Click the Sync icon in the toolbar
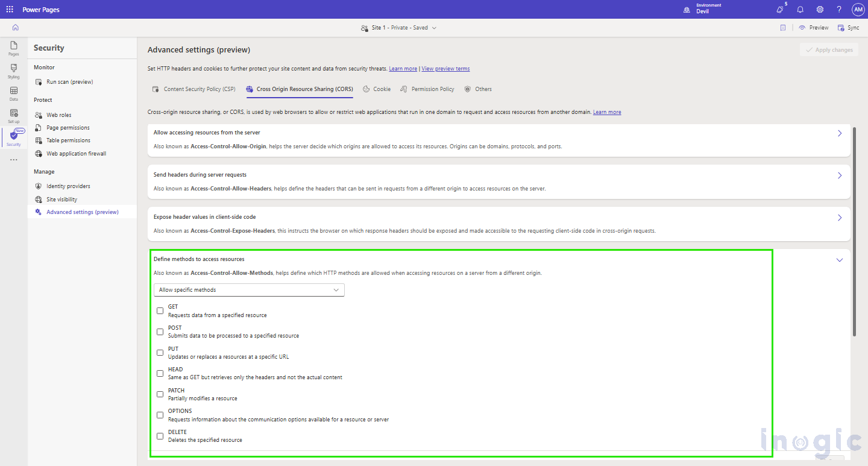 pos(841,28)
